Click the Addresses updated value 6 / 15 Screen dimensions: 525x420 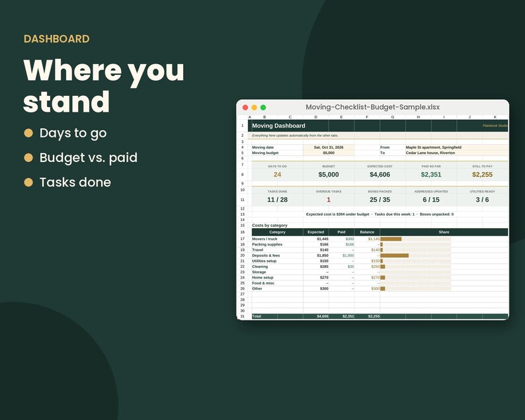tap(431, 200)
